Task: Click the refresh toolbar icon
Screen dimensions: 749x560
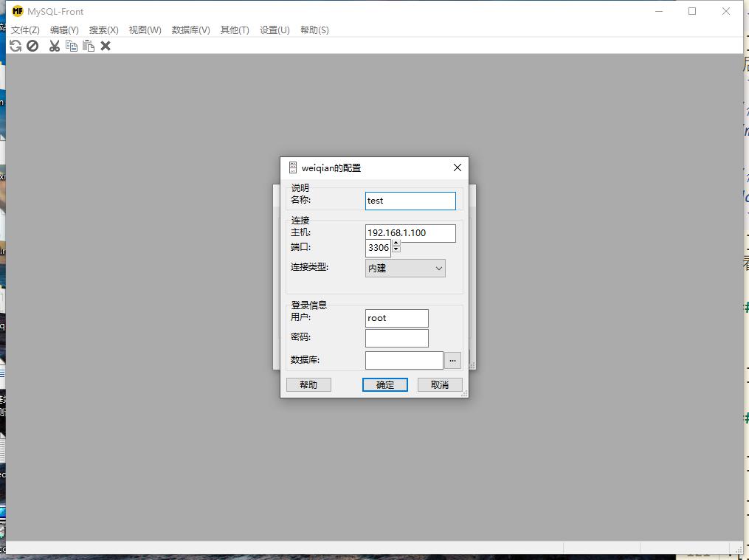Action: 15,46
